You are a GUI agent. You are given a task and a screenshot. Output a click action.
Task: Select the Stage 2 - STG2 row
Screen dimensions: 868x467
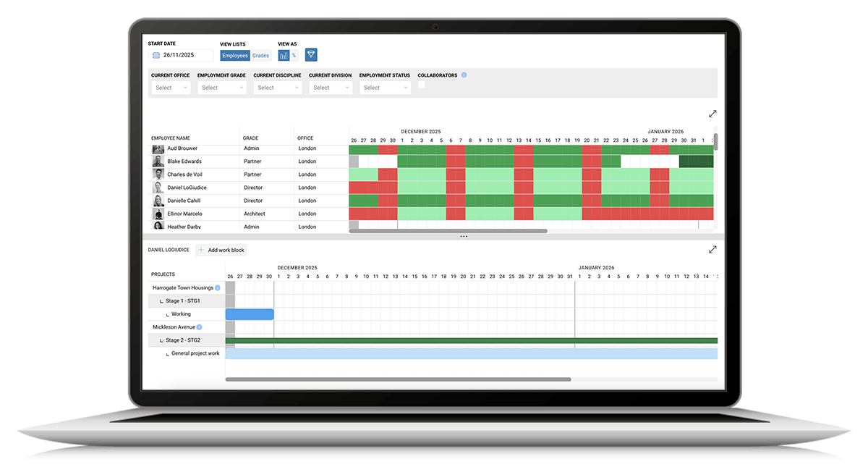pos(184,340)
